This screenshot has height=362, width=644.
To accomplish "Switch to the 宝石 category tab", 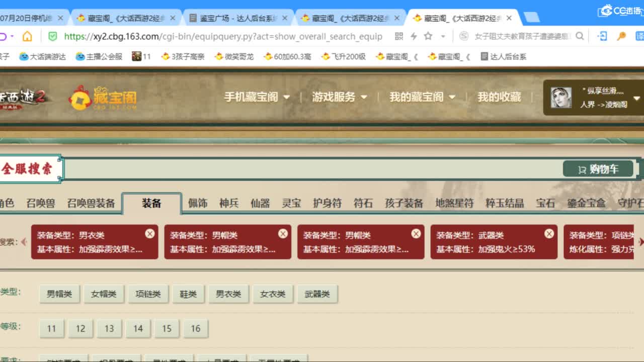I will [x=545, y=203].
